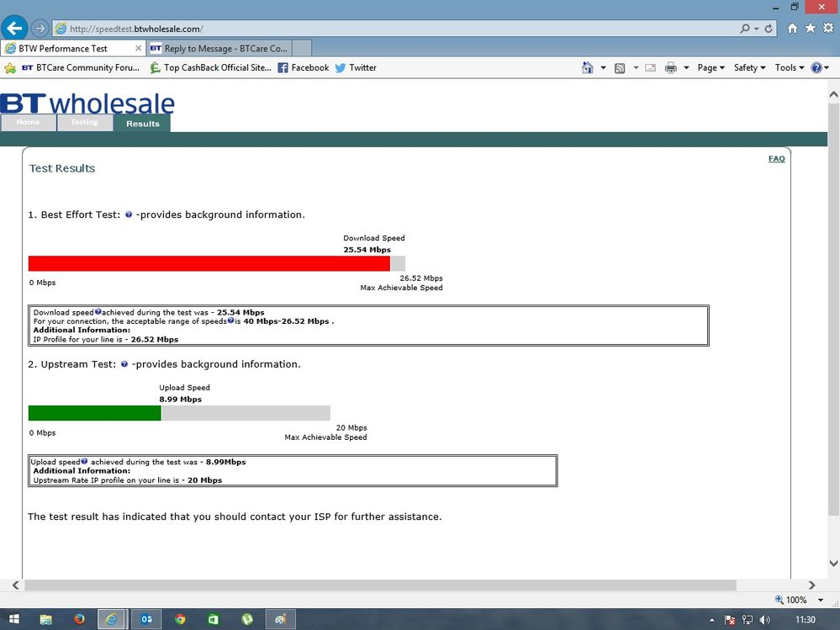
Task: Click the vertical scrollbar down arrow
Action: point(833,563)
